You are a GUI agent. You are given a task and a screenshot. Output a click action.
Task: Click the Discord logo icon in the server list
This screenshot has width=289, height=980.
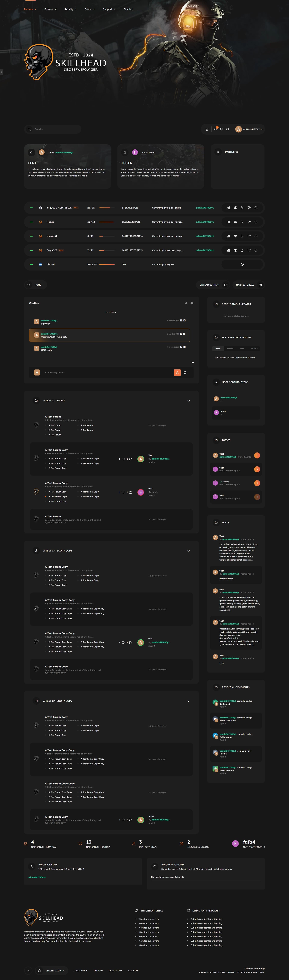40,264
